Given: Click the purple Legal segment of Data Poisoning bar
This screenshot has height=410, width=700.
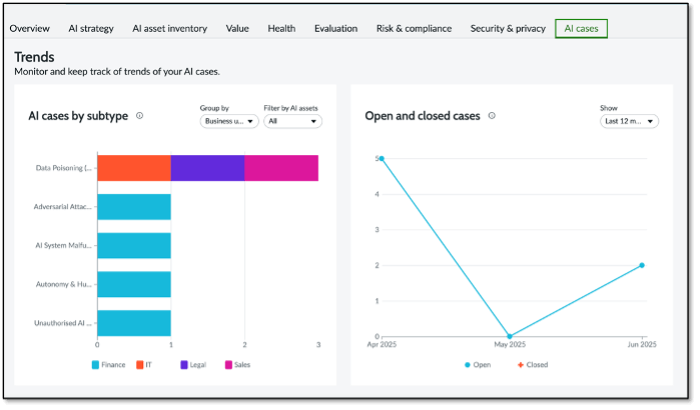Looking at the screenshot, I should click(208, 168).
